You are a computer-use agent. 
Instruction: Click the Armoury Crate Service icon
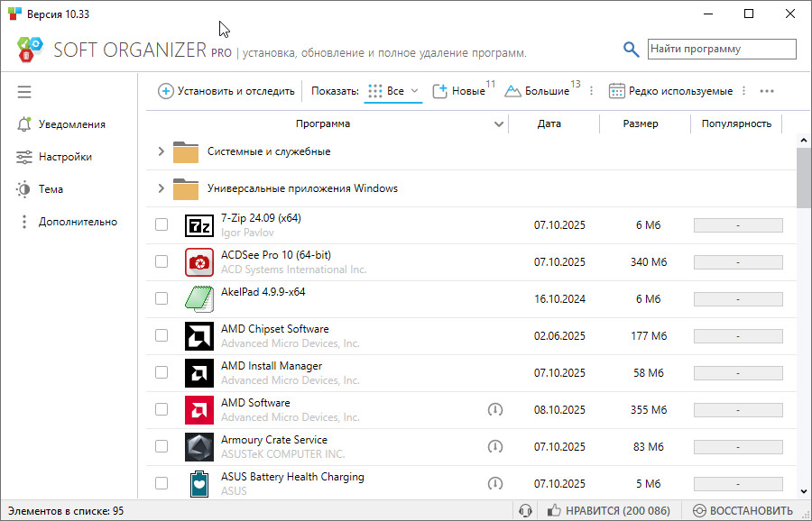click(198, 447)
